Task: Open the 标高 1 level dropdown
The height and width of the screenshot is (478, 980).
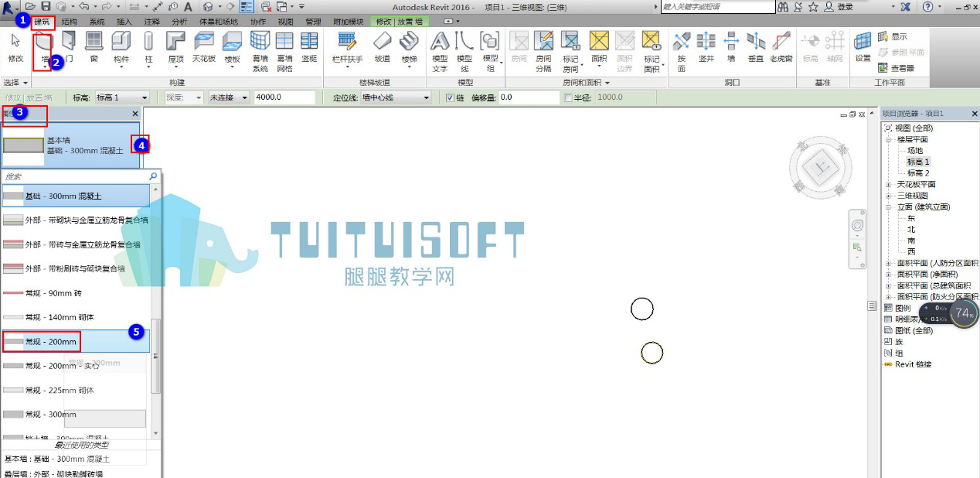Action: [x=122, y=97]
